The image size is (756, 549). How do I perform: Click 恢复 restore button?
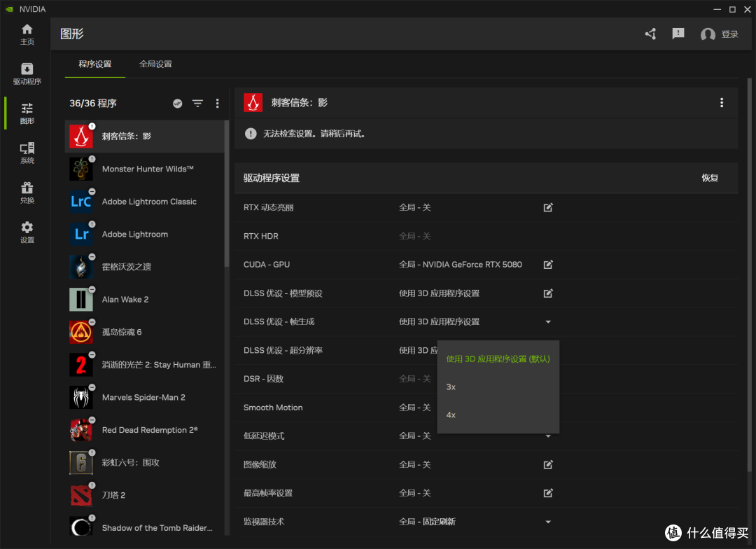710,178
